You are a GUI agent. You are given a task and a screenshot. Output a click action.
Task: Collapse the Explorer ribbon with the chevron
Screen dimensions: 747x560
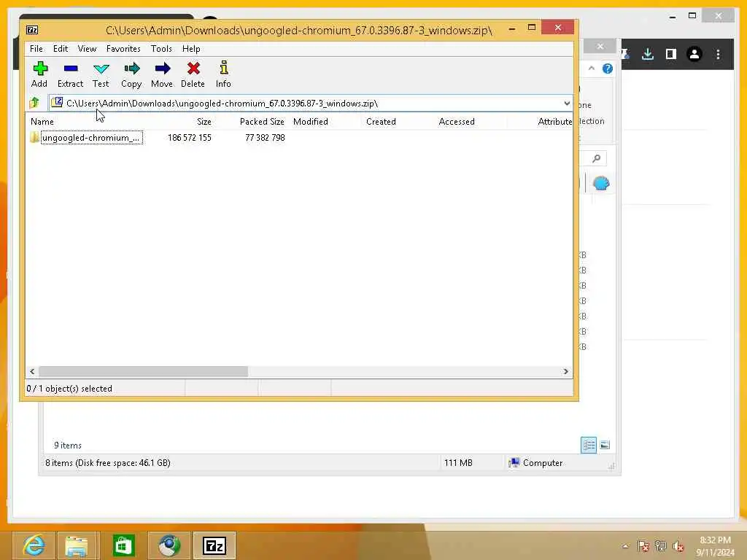click(591, 69)
